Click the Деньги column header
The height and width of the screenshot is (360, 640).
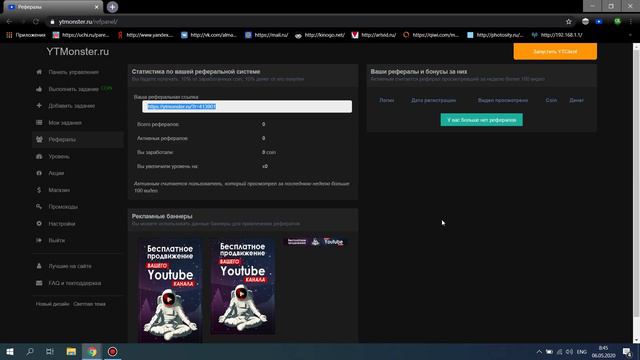[576, 100]
